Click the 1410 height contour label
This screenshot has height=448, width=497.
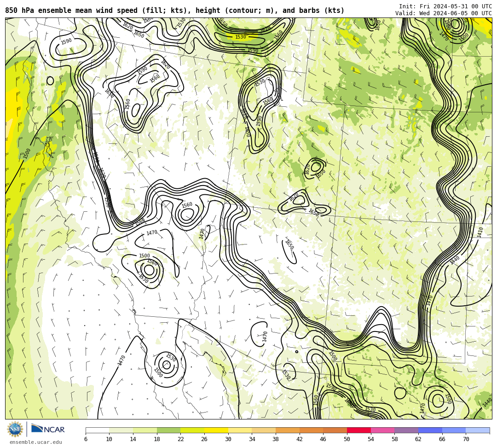click(x=480, y=232)
